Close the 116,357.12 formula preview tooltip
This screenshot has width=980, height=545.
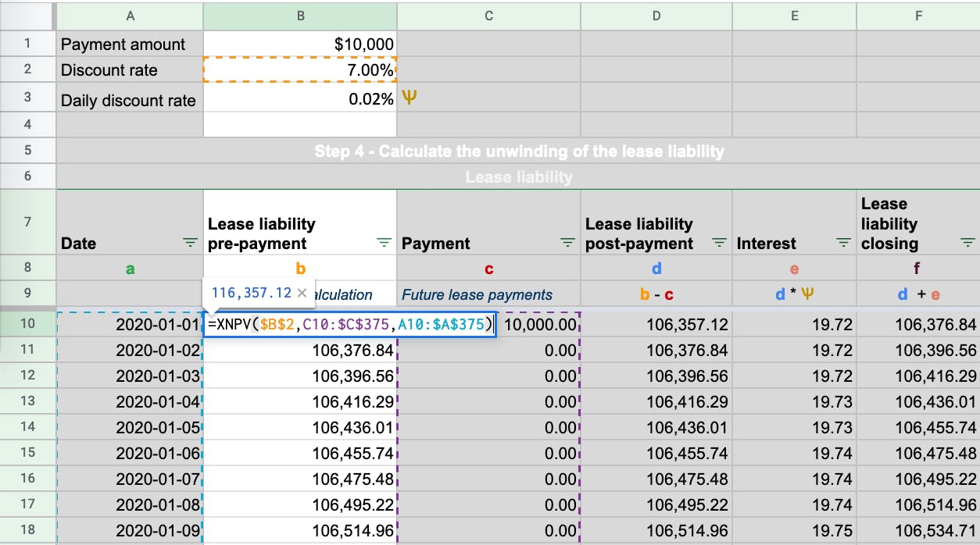302,293
